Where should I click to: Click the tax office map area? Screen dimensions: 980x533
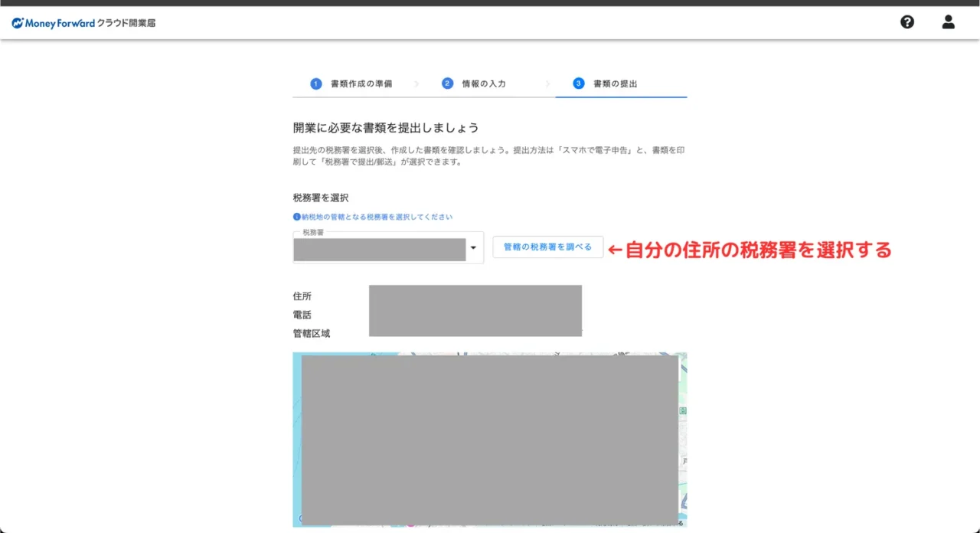[x=489, y=440]
